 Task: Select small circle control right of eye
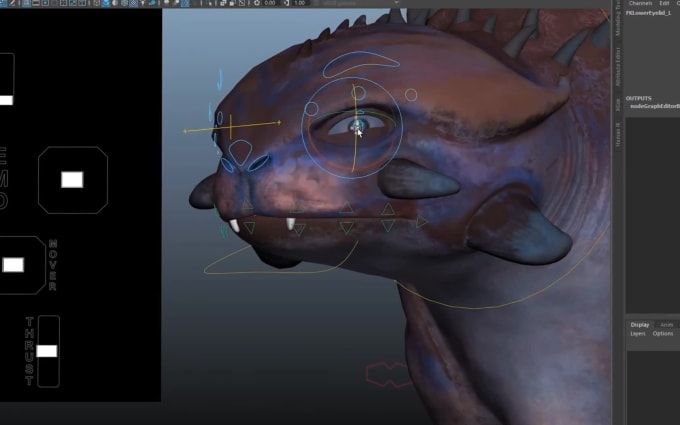[x=411, y=95]
